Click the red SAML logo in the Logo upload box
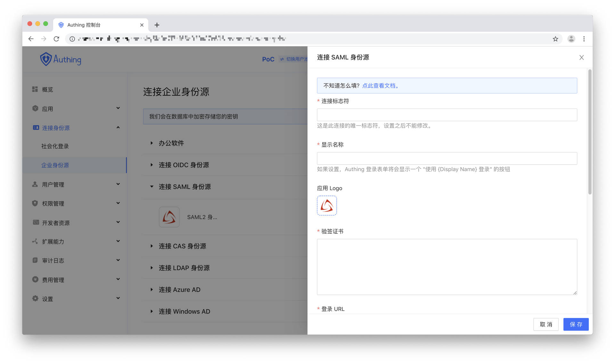Viewport: 615px width, 364px height. click(327, 206)
